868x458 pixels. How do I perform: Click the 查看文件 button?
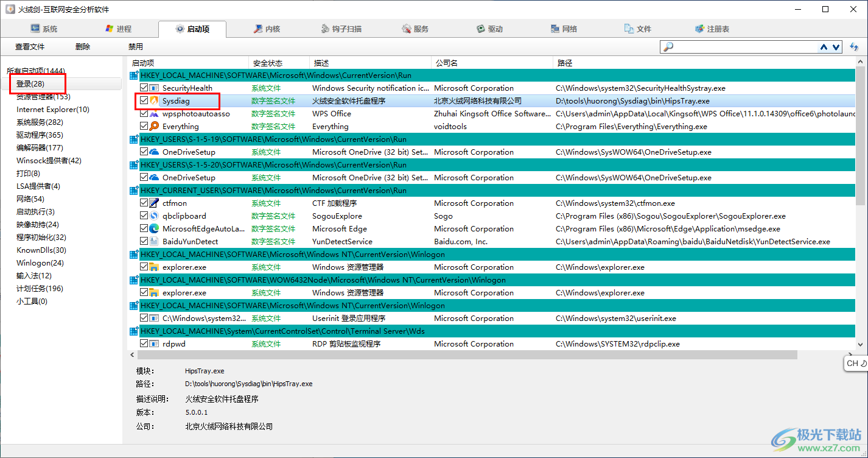[x=30, y=47]
